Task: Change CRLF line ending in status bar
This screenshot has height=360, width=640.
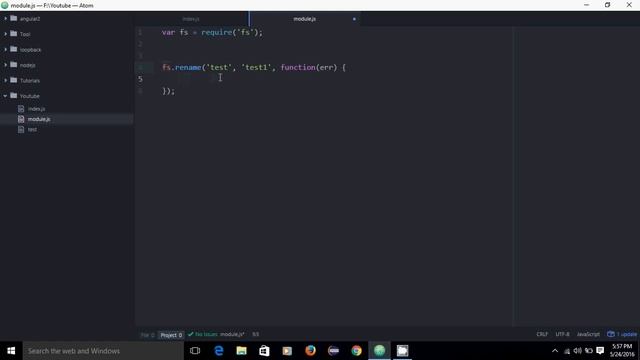Action: pyautogui.click(x=542, y=334)
